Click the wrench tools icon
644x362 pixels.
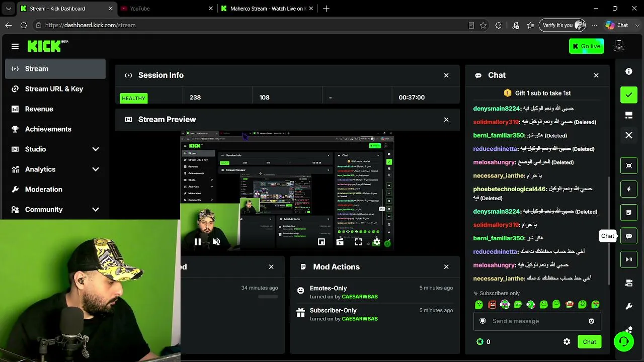click(629, 306)
